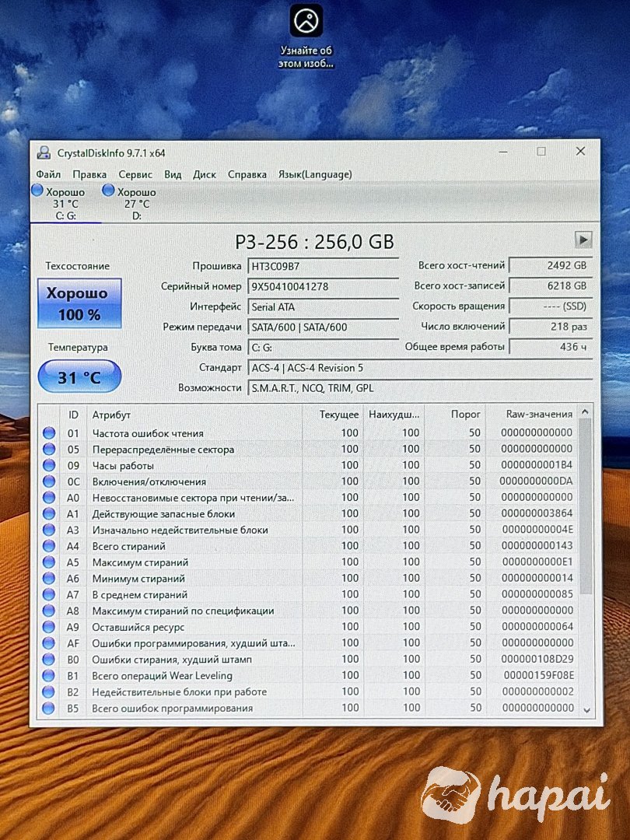Click the Текущее column header
Image resolution: width=630 pixels, height=840 pixels.
(x=333, y=415)
